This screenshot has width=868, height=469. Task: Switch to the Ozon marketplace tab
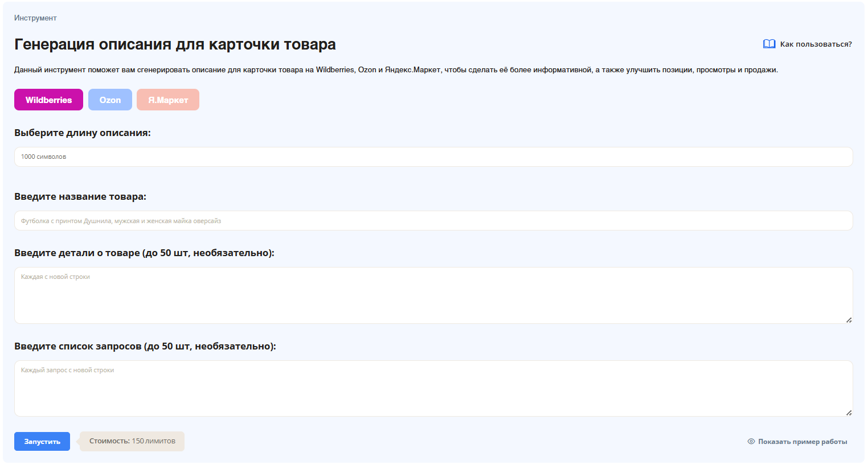click(110, 100)
